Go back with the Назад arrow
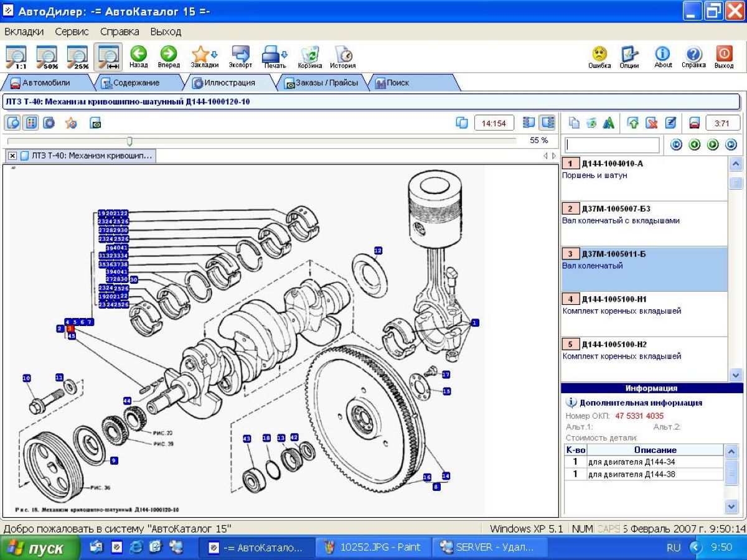This screenshot has height=560, width=747. 138,56
